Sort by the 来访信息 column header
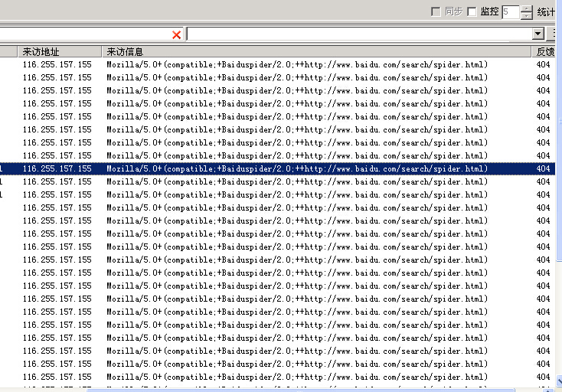The image size is (562, 392). (316, 51)
